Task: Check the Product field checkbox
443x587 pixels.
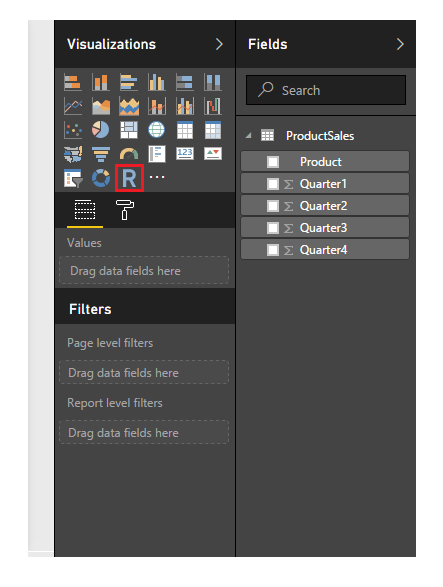Action: tap(273, 162)
